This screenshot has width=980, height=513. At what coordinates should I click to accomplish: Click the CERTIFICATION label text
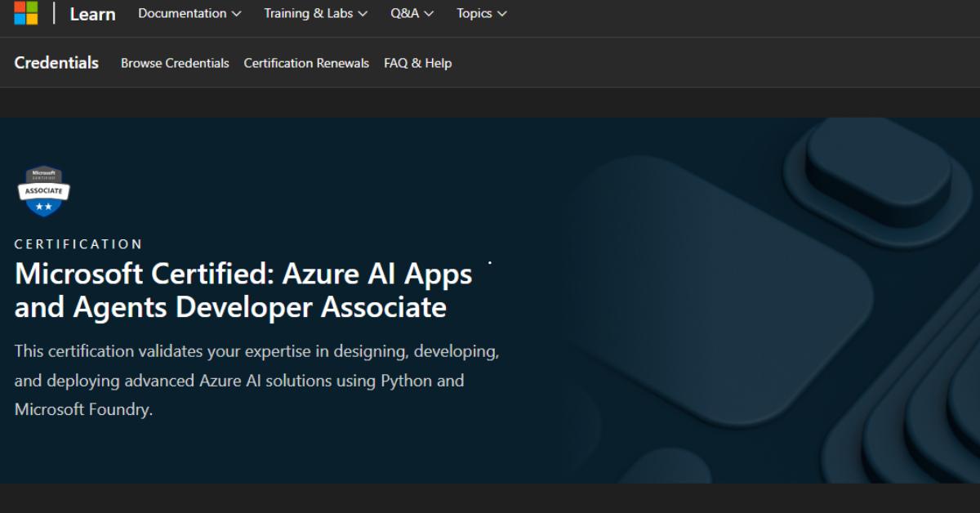(x=78, y=244)
